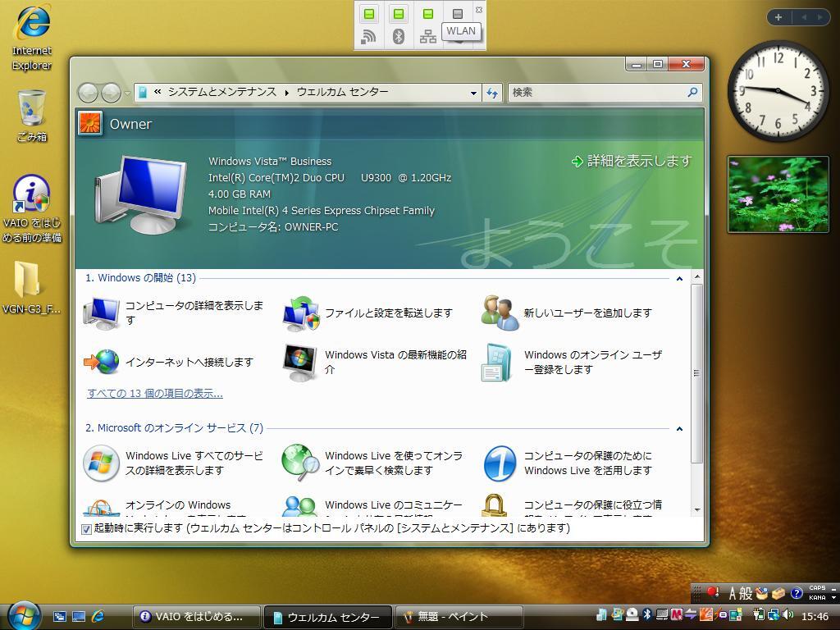Click the 詳細を表示します link
Screen dimensions: 840x630
632,161
